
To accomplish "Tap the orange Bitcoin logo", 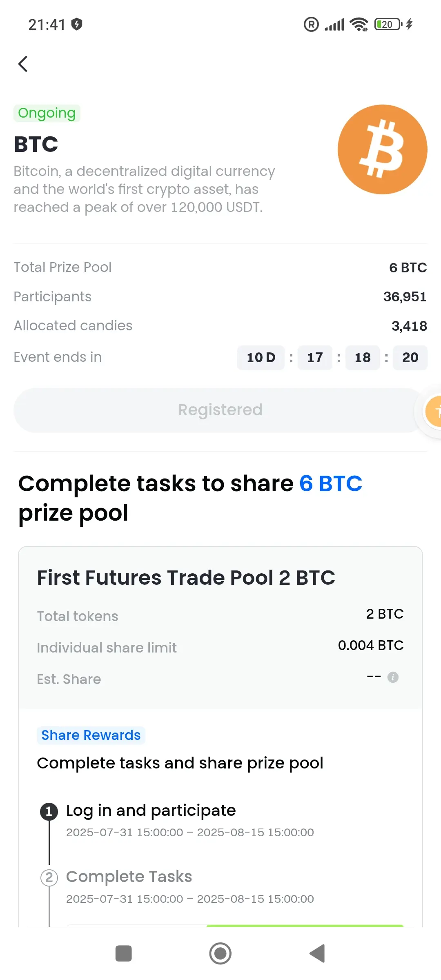I will [x=383, y=149].
